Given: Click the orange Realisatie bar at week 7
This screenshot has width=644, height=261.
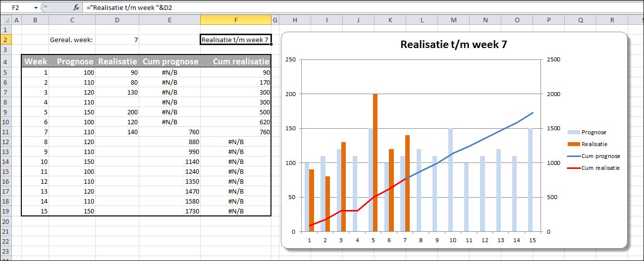Looking at the screenshot, I should tap(407, 183).
